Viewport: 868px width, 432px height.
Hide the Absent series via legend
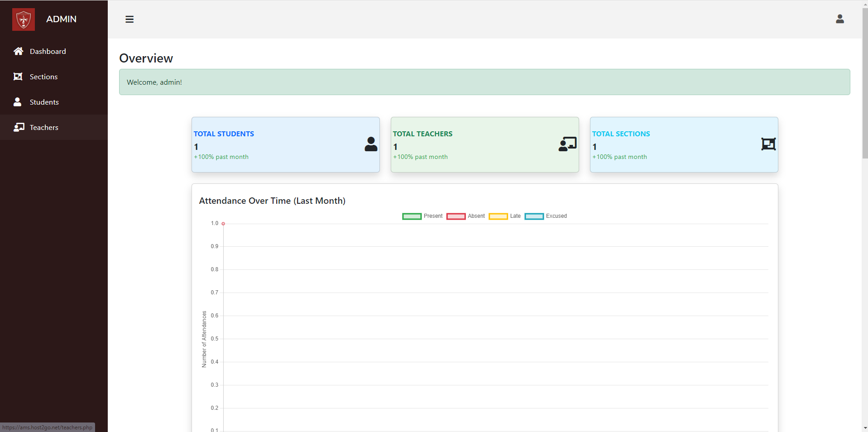point(466,216)
